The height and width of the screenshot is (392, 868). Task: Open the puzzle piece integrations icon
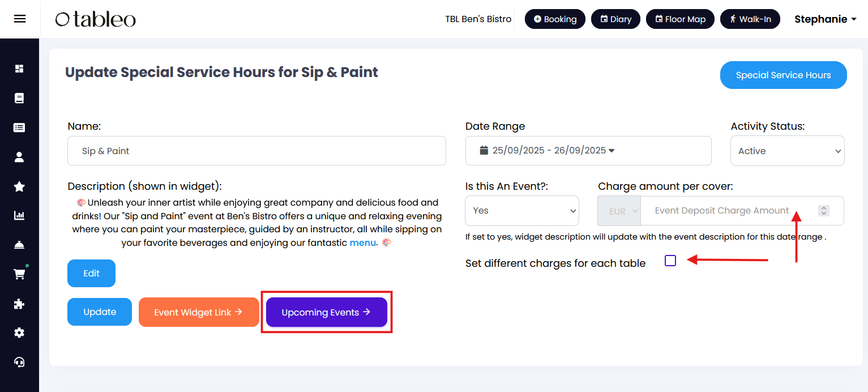click(19, 304)
